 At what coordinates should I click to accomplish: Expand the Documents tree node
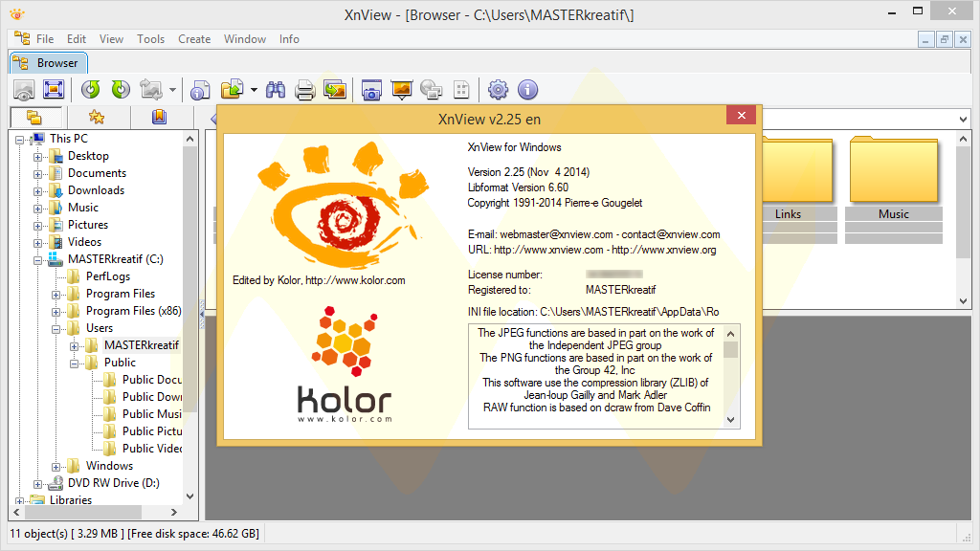[x=37, y=174]
